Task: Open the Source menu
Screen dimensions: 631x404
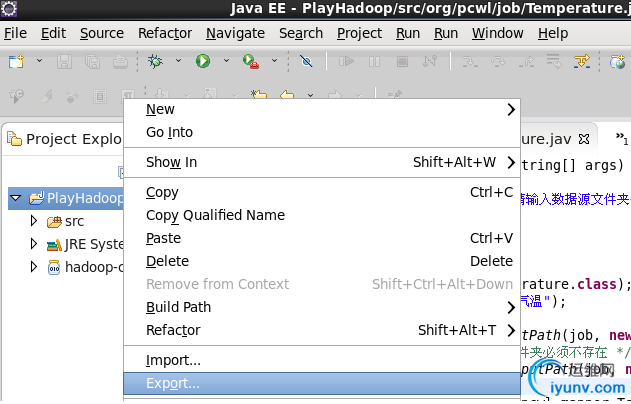Action: pos(102,33)
